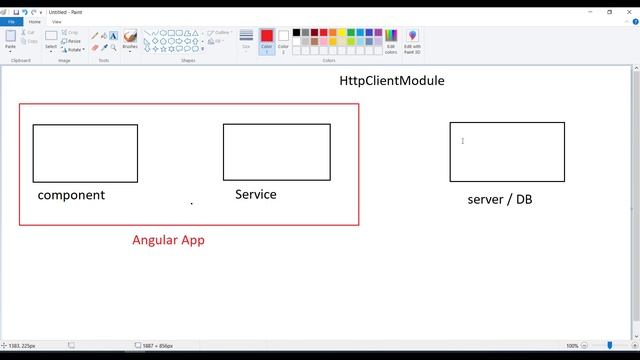Select the Pencil tool
Screen dimensions: 640x360
[95, 36]
